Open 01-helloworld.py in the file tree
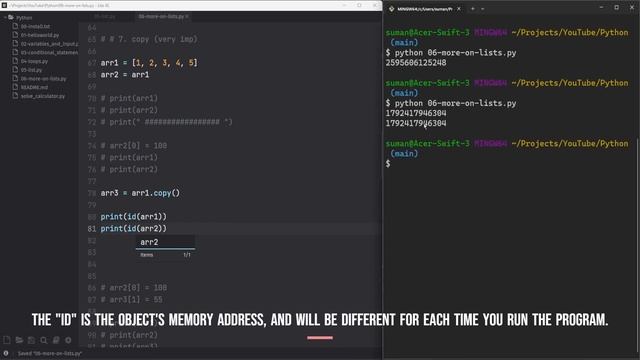Image resolution: width=640 pixels, height=360 pixels. [40, 35]
